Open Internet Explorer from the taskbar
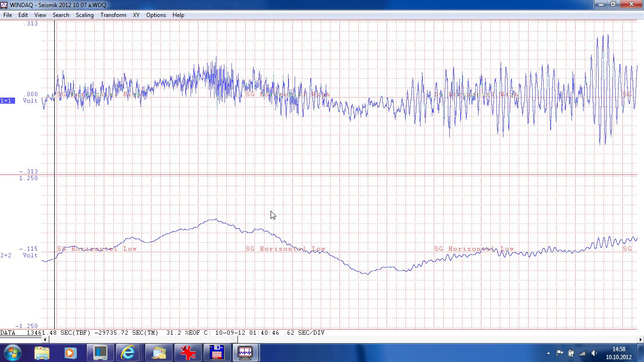This screenshot has width=644, height=362. (128, 353)
